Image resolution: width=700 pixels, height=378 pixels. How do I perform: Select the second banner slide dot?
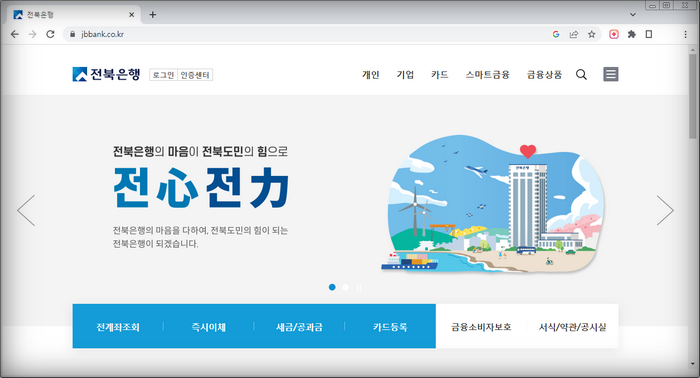tap(346, 287)
